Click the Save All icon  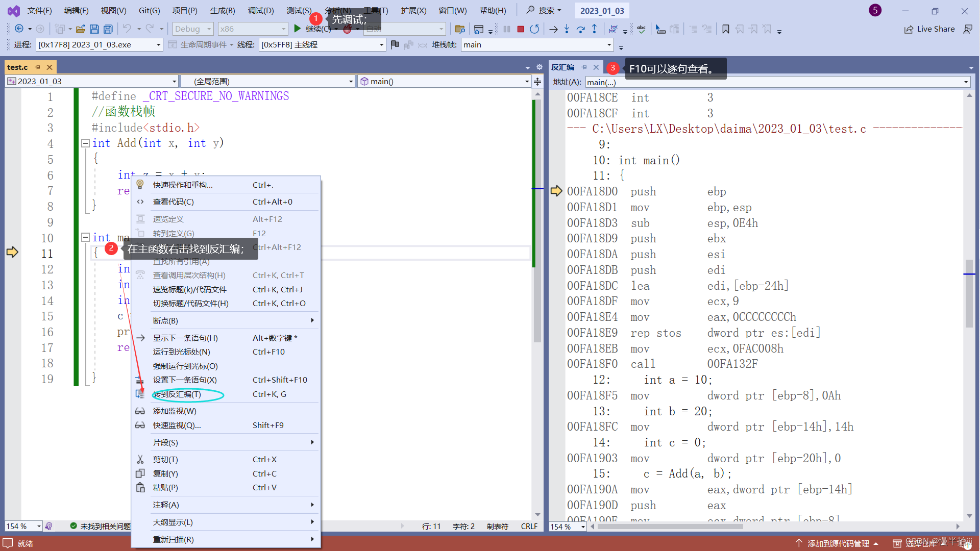coord(108,29)
